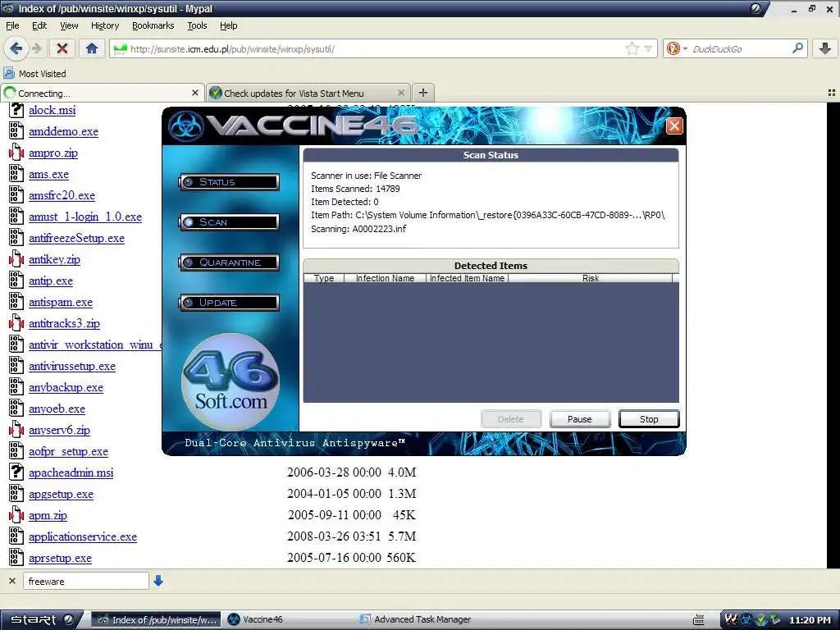Click the Most Visited bookmarks folder
The image size is (840, 630).
tap(34, 73)
